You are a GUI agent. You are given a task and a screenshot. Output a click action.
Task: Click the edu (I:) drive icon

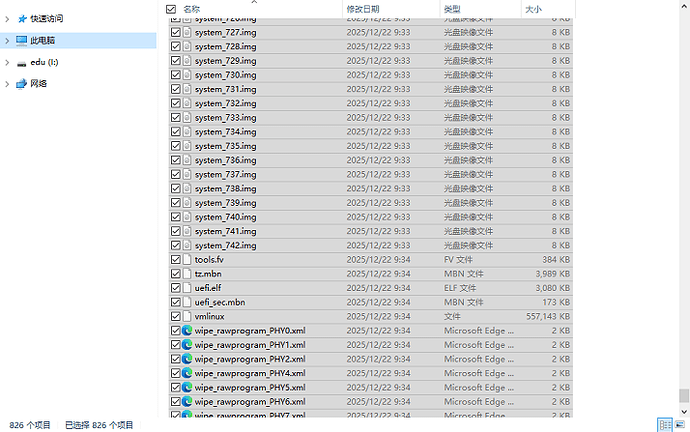pos(22,62)
